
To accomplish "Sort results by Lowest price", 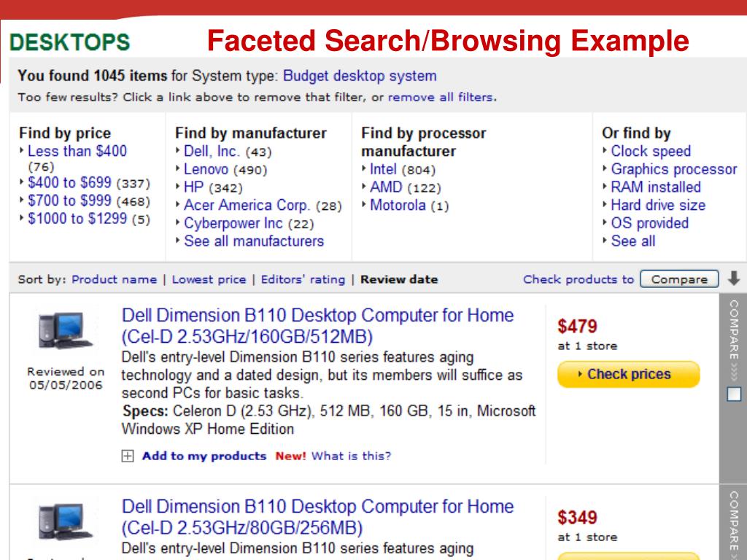I will 209,279.
